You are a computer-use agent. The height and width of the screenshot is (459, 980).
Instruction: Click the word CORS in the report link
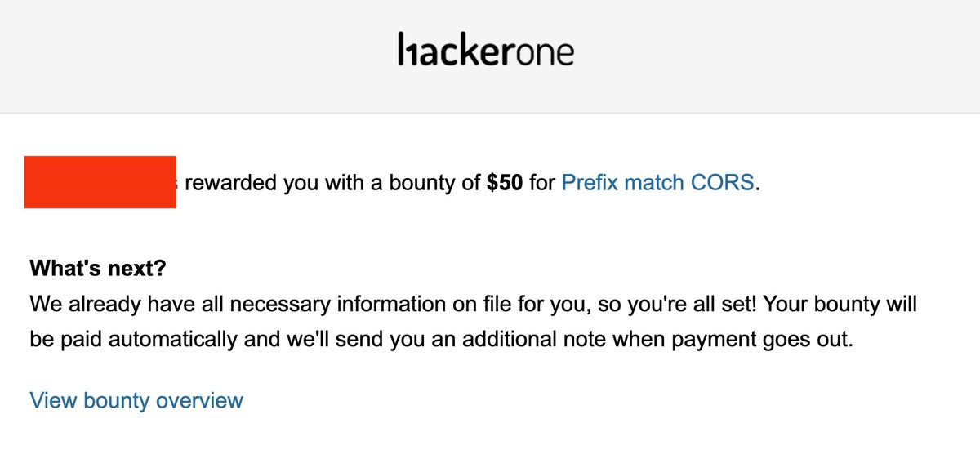point(722,182)
